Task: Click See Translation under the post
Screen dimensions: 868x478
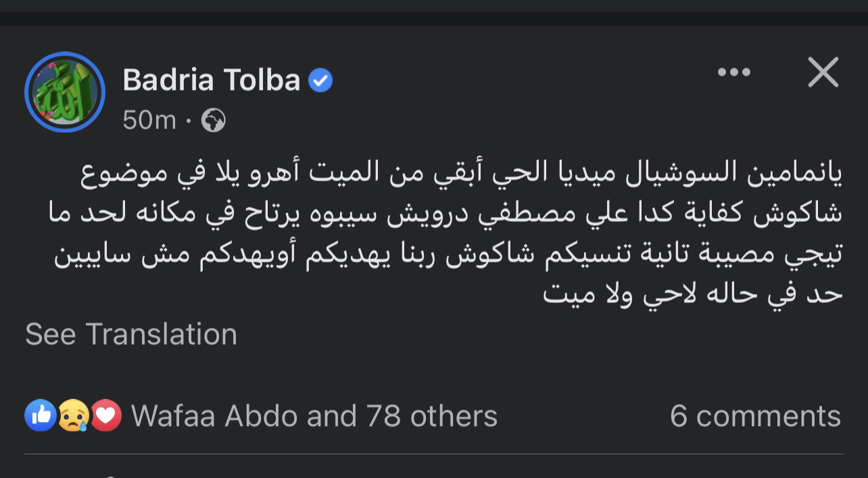Action: [x=131, y=335]
